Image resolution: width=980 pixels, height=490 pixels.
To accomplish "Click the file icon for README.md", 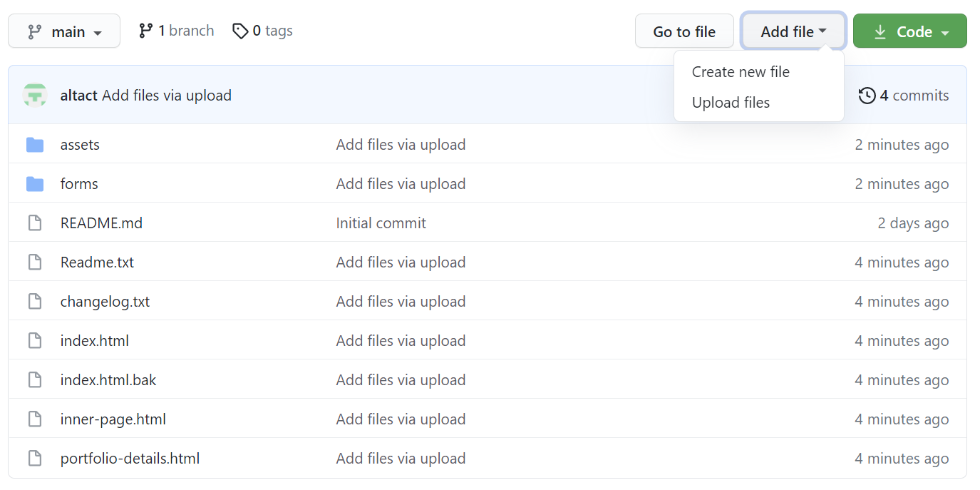I will pyautogui.click(x=35, y=223).
